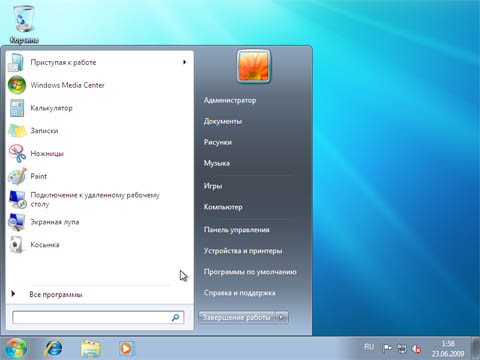The width and height of the screenshot is (480, 360).
Task: Open the Рисунки library
Action: tap(218, 142)
